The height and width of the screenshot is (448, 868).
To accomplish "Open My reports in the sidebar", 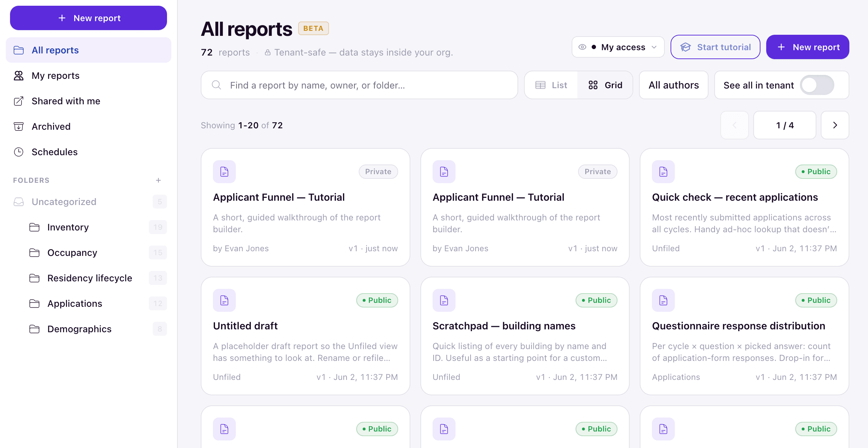I will point(89,76).
